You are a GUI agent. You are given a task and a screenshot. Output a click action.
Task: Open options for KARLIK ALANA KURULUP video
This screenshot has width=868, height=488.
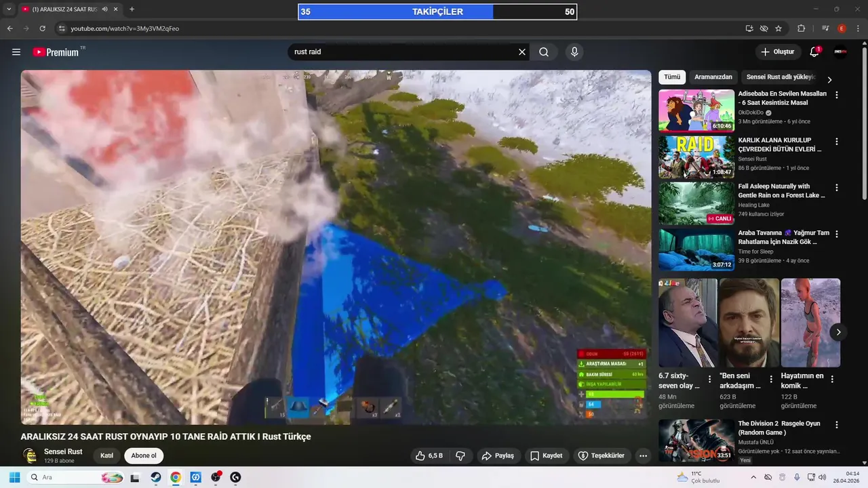pyautogui.click(x=836, y=142)
